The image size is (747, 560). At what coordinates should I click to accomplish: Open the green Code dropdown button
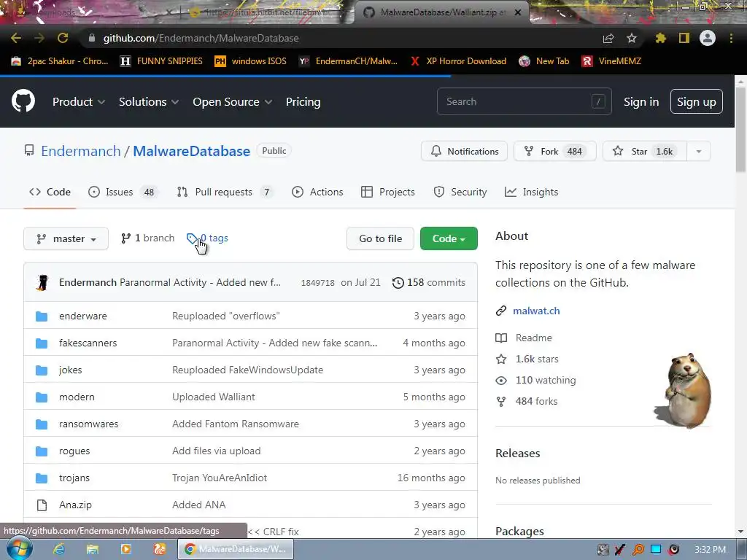(x=449, y=238)
